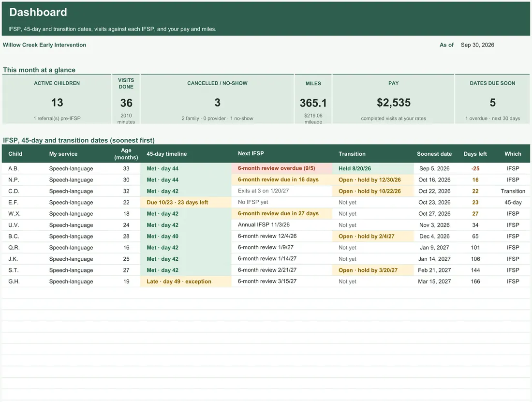
Task: Select the Pay value $2,535
Action: click(x=394, y=103)
